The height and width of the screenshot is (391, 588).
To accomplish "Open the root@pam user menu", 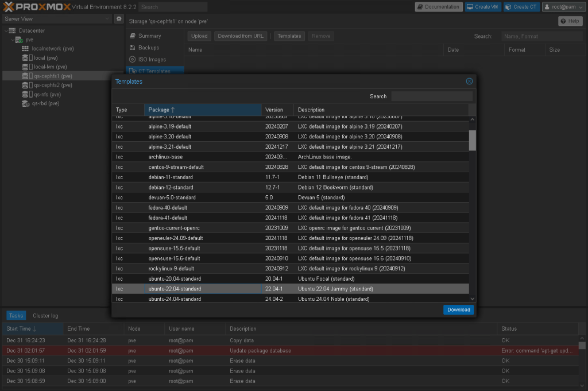I will coord(562,7).
